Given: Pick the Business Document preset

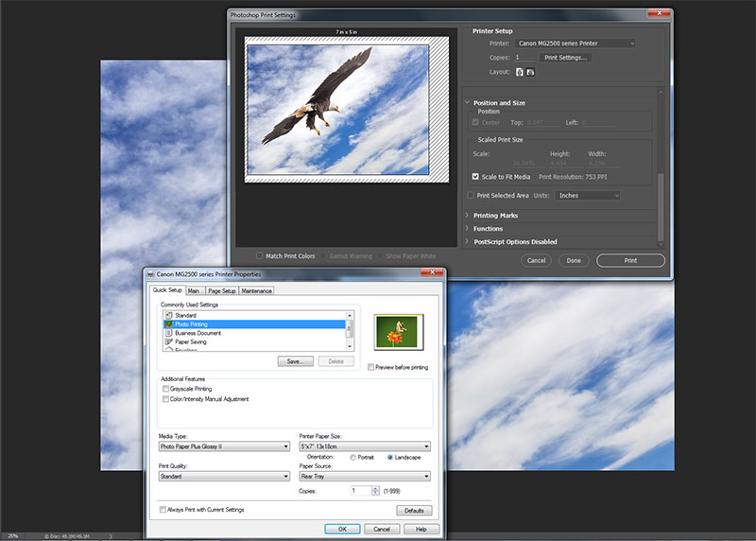Looking at the screenshot, I should (x=197, y=333).
